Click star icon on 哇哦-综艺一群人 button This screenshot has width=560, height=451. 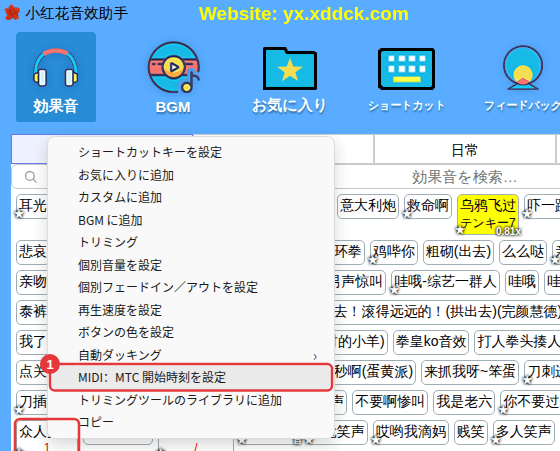click(394, 290)
